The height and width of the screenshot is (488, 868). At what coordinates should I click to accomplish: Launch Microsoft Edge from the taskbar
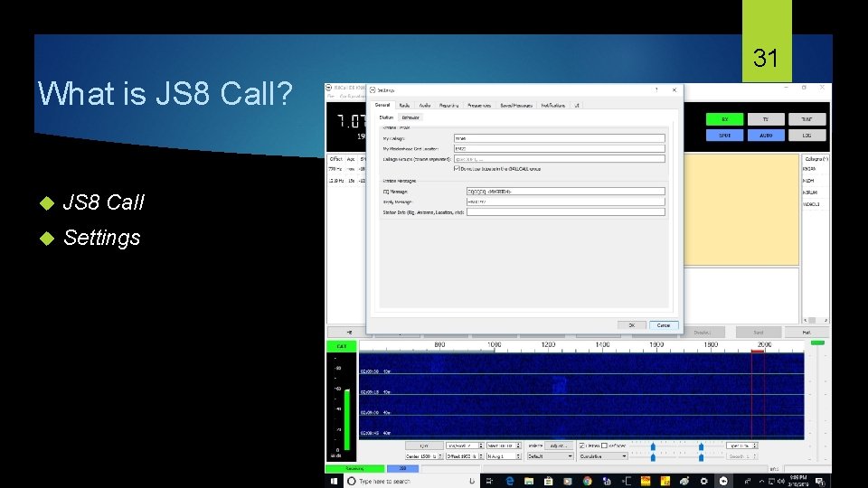tap(510, 482)
